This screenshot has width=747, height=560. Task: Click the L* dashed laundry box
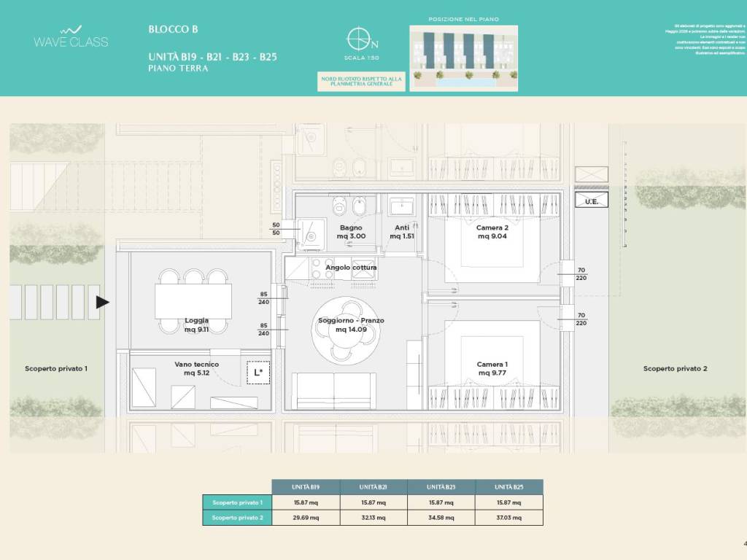click(x=258, y=373)
